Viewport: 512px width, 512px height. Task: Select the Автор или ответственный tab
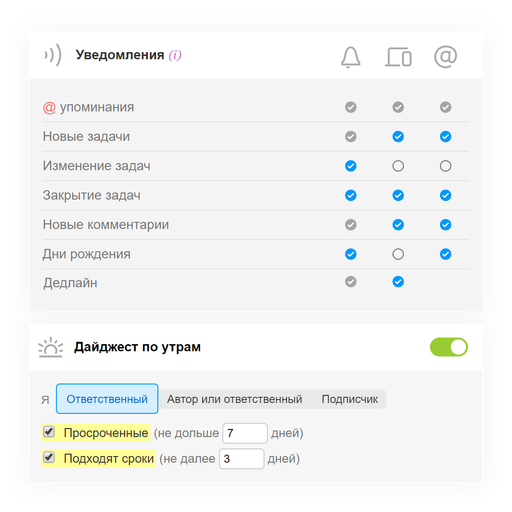234,399
